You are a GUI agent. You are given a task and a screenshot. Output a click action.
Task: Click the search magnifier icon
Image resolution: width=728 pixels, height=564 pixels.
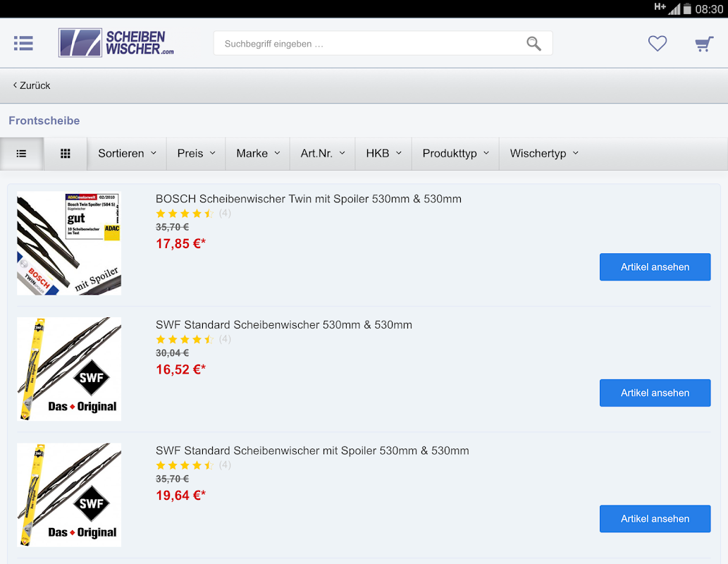[533, 44]
